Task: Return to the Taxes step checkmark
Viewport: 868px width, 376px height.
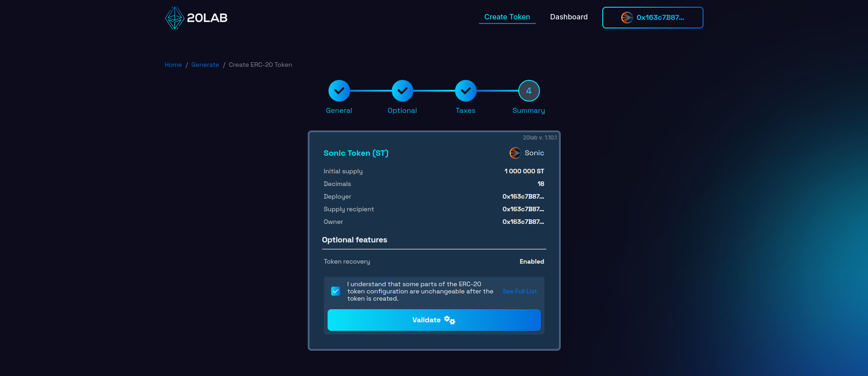Action: pyautogui.click(x=465, y=91)
